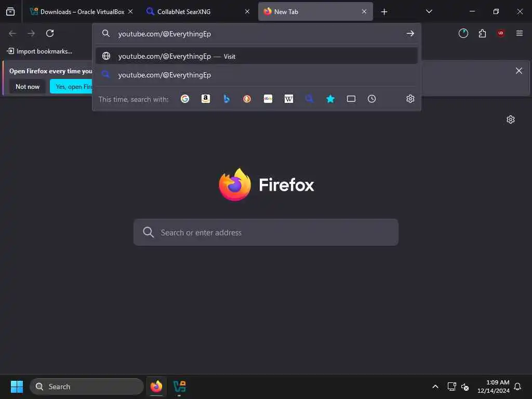Close the Downloads – Oracle VirtualBox tab
Screen dimensions: 532x399
click(x=130, y=11)
